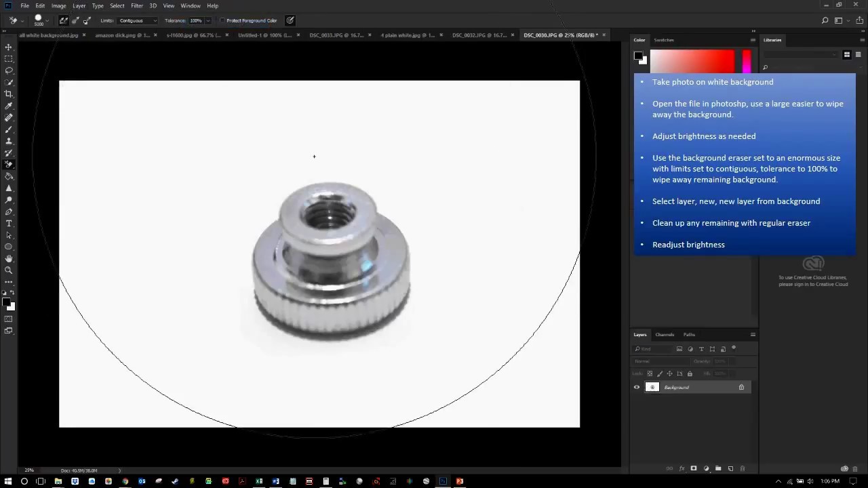Select the Clone Stamp tool

[x=9, y=141]
